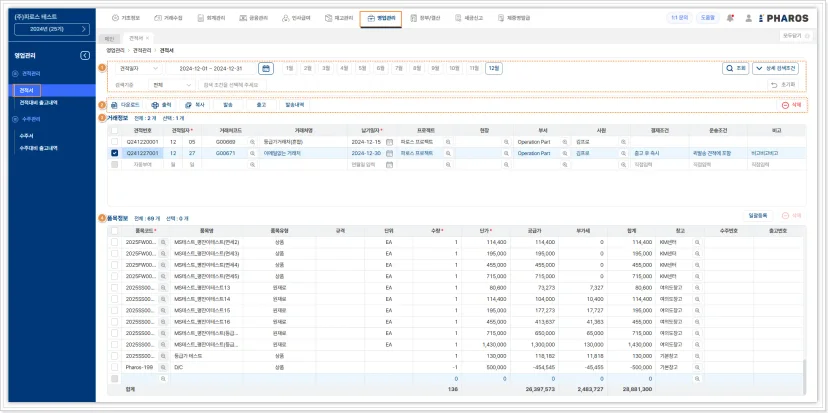Check the item row 테스트13

115,288
